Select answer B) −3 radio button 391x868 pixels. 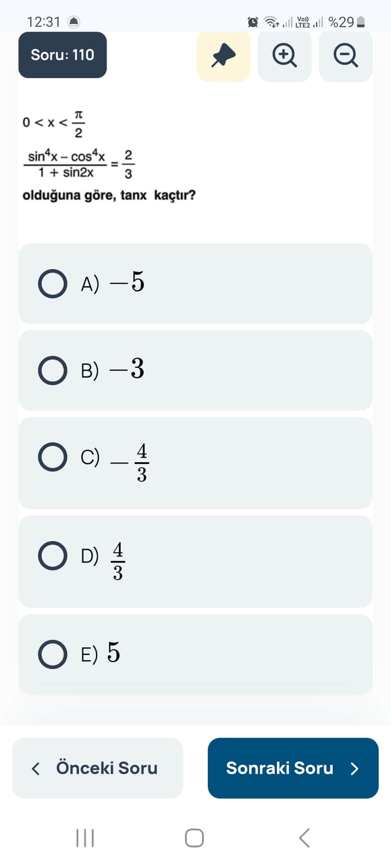click(53, 371)
